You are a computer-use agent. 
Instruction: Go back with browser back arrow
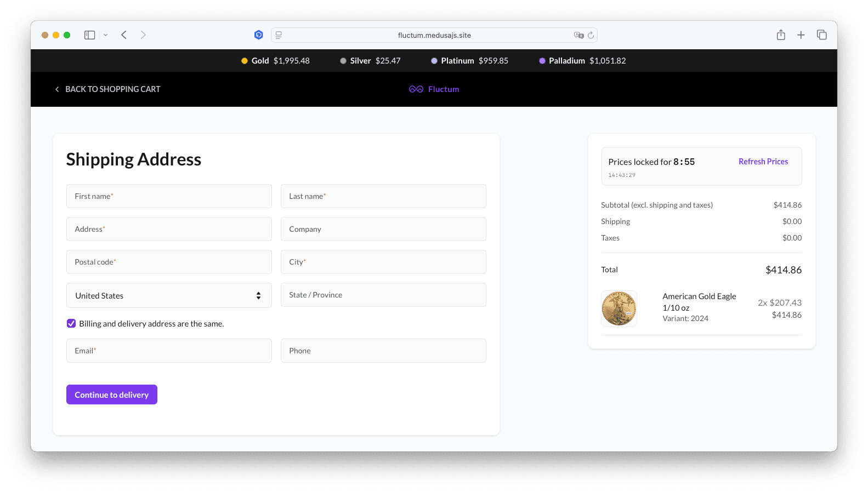[124, 35]
